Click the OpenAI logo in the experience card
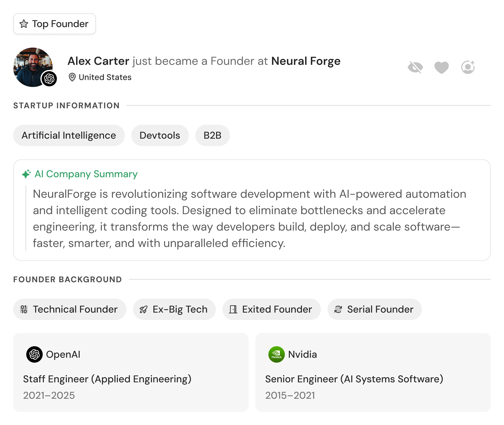Screen dimensions: 504x425 pos(34,354)
